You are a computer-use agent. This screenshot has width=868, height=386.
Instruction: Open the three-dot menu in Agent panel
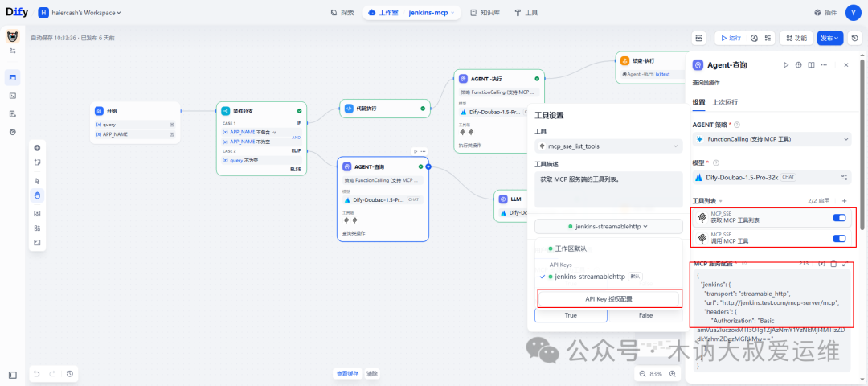click(x=825, y=65)
